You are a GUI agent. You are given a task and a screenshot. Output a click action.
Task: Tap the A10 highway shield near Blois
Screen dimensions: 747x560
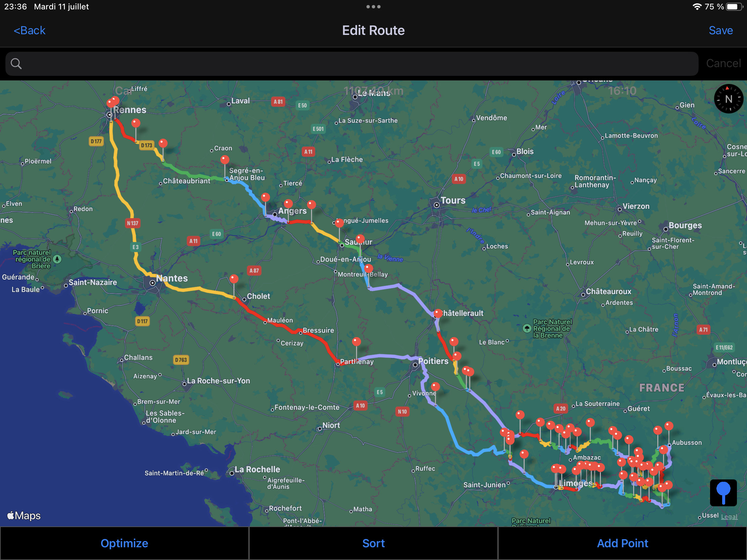pos(458,179)
